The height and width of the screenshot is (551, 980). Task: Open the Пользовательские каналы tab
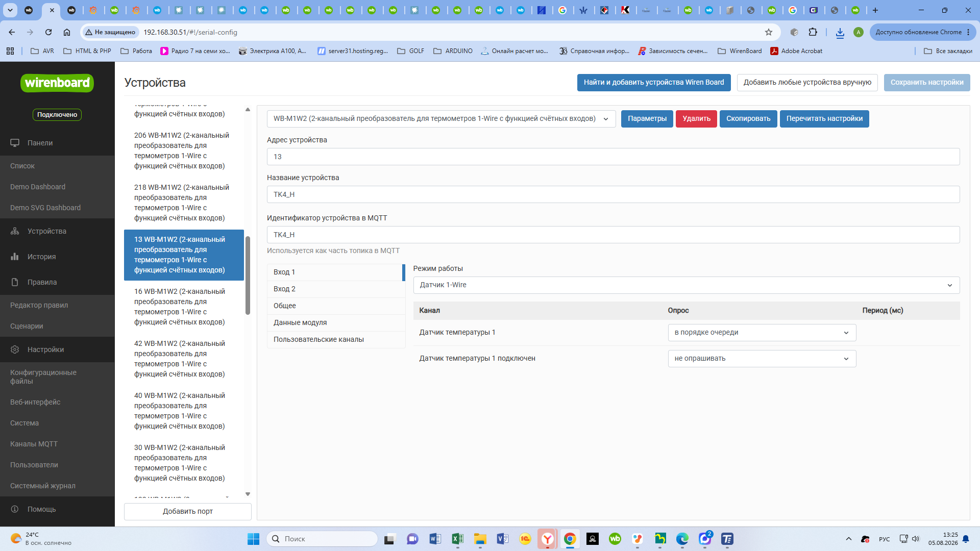point(336,340)
